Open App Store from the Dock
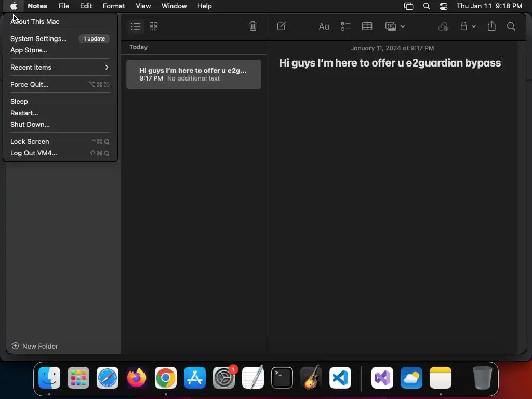This screenshot has height=399, width=532. tap(195, 378)
